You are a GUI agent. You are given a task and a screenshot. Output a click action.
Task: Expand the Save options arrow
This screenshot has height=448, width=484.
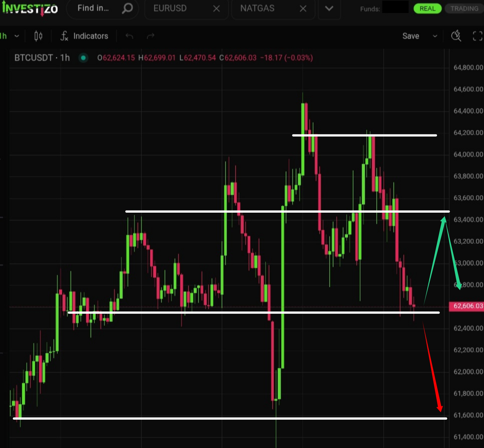click(x=435, y=36)
